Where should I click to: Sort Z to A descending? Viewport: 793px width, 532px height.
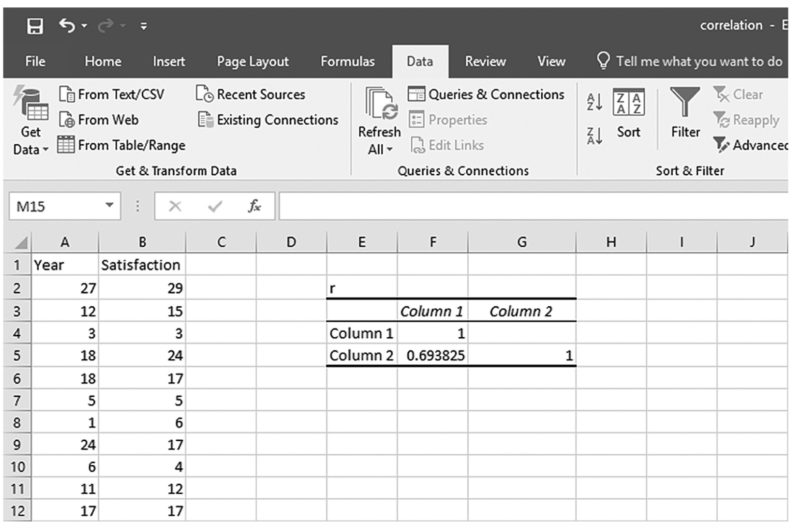[x=594, y=135]
